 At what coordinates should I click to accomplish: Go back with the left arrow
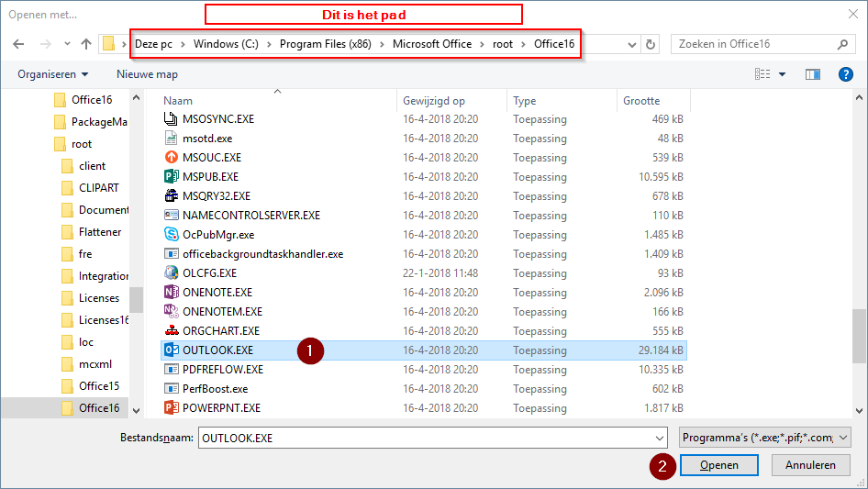pos(18,44)
